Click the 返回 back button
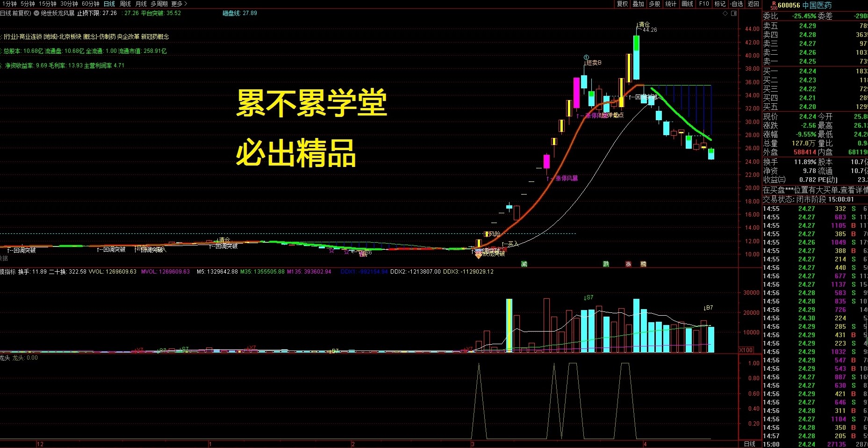This screenshot has height=448, width=868. (x=754, y=4)
